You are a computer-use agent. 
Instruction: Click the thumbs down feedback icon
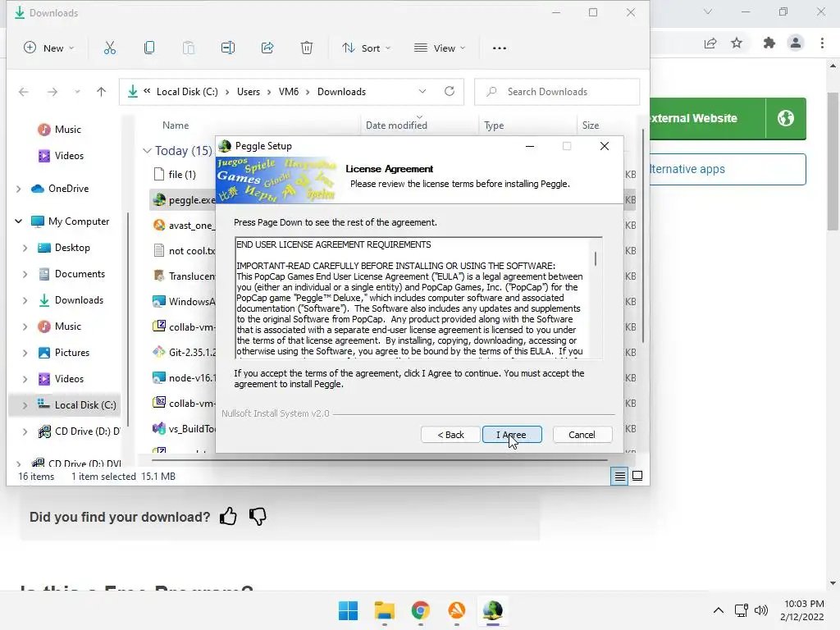click(x=258, y=517)
